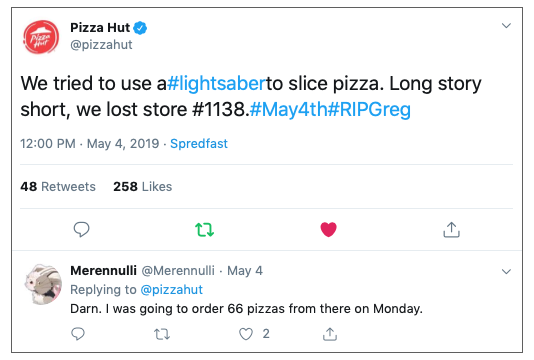Open the Spredfast source link
The height and width of the screenshot is (360, 534).
[199, 143]
